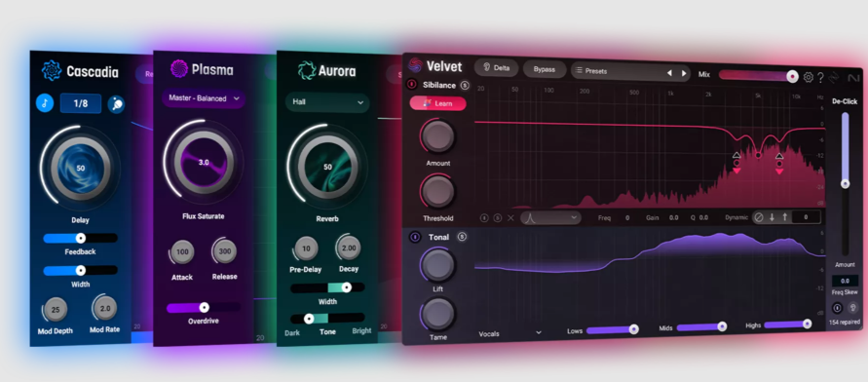This screenshot has width=868, height=382.
Task: Click the Velvet Delta button
Action: [496, 68]
